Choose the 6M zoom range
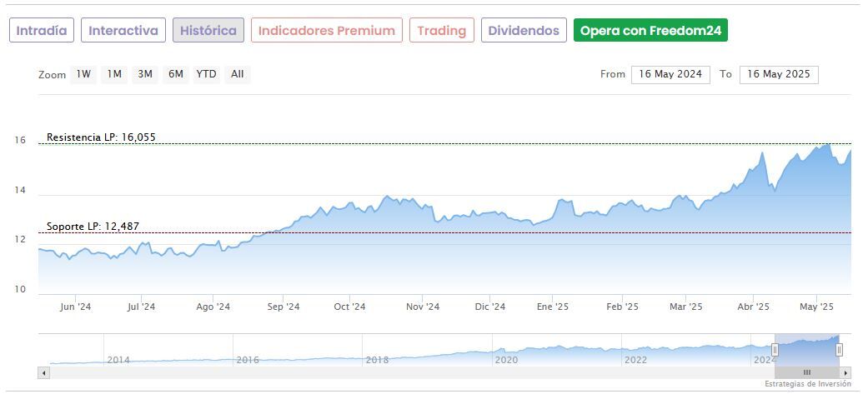Image resolution: width=868 pixels, height=399 pixels. tap(175, 74)
